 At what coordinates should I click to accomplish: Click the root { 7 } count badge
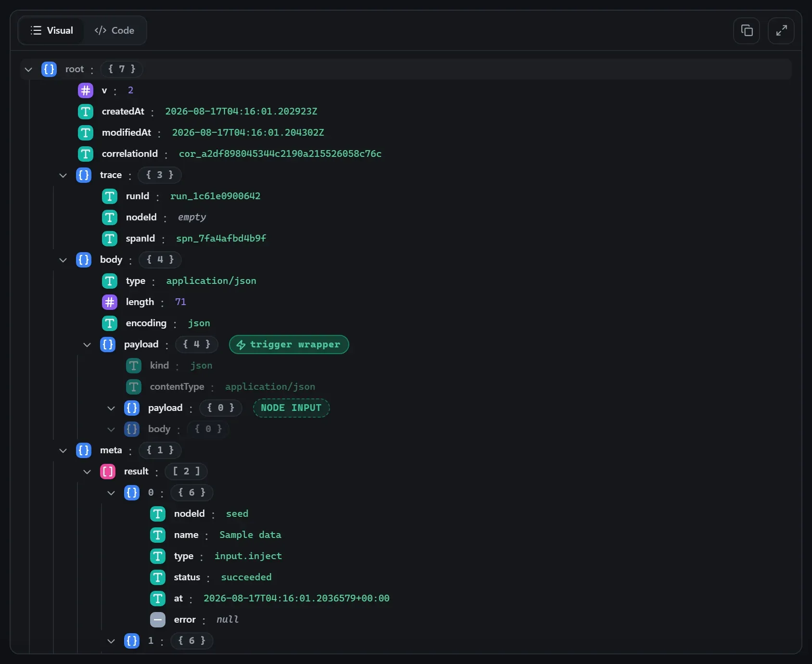[x=122, y=69]
